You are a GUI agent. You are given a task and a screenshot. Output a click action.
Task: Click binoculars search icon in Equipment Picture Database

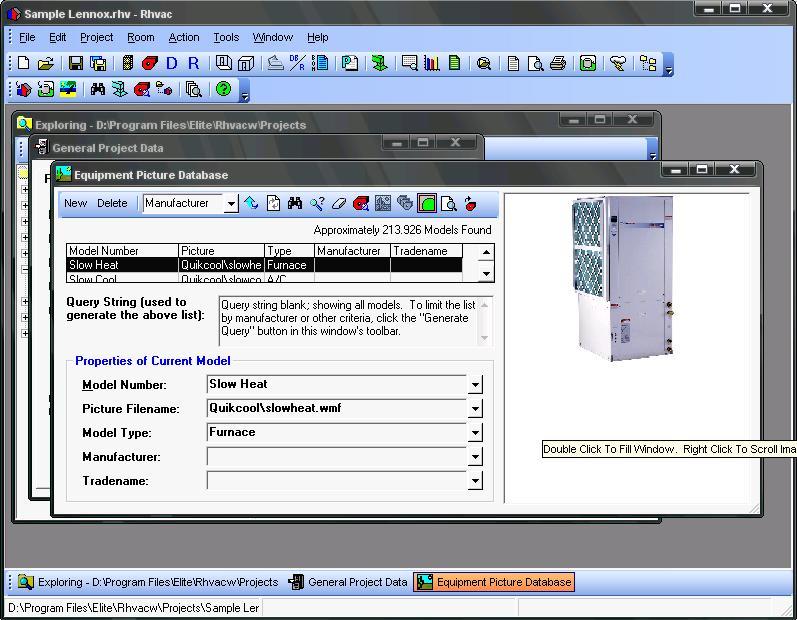point(295,204)
